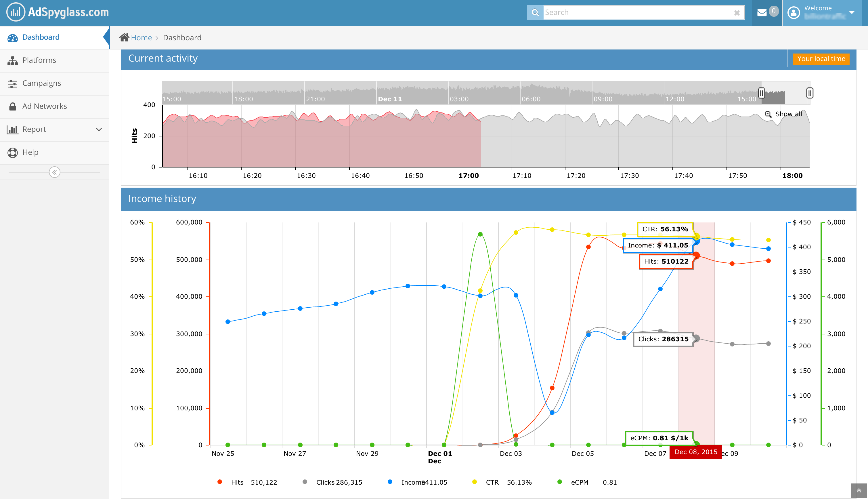Click the AdSpyglass logo icon

coord(16,12)
